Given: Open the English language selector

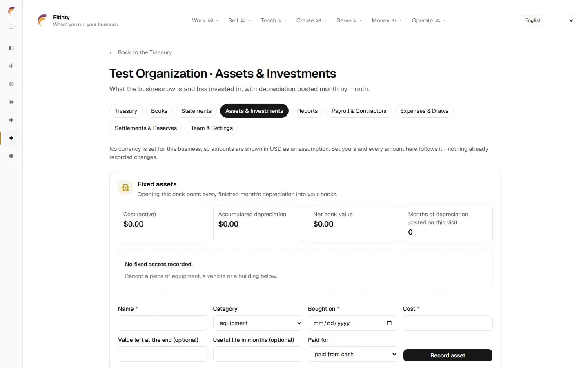Looking at the screenshot, I should [x=547, y=20].
